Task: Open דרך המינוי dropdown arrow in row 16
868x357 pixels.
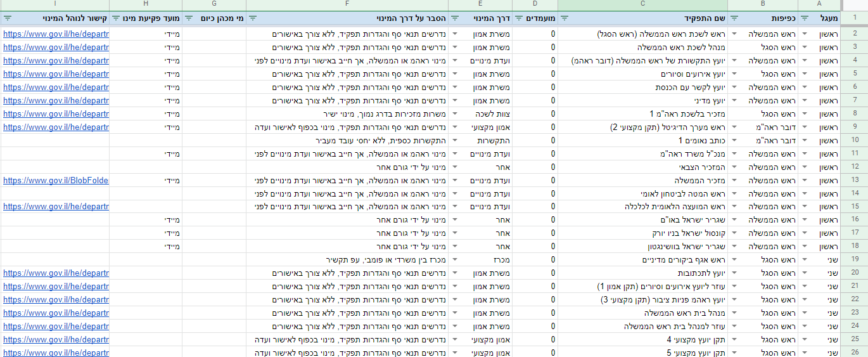Action: (x=455, y=220)
